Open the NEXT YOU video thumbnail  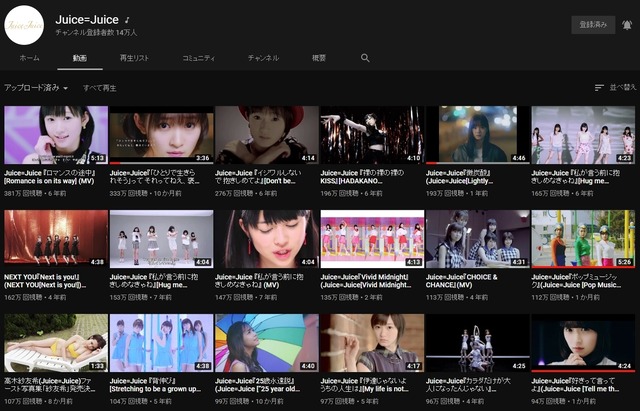click(56, 239)
